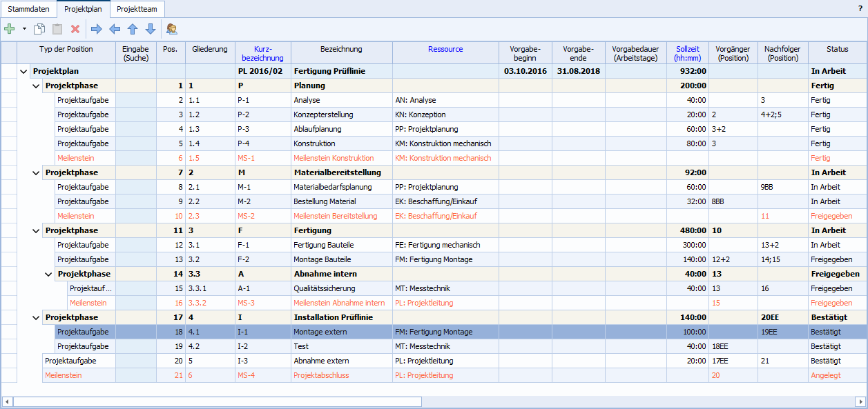Click the red X delete icon

[75, 29]
